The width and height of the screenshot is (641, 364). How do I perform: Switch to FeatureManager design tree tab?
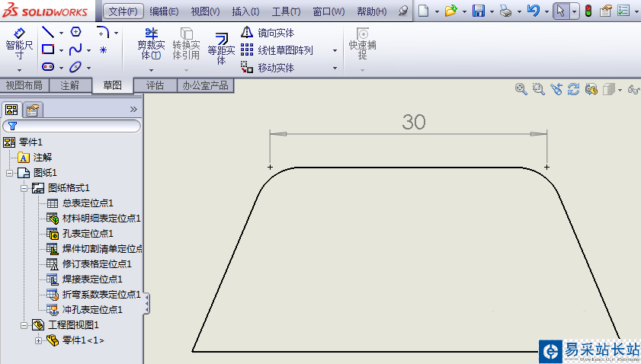coord(11,110)
